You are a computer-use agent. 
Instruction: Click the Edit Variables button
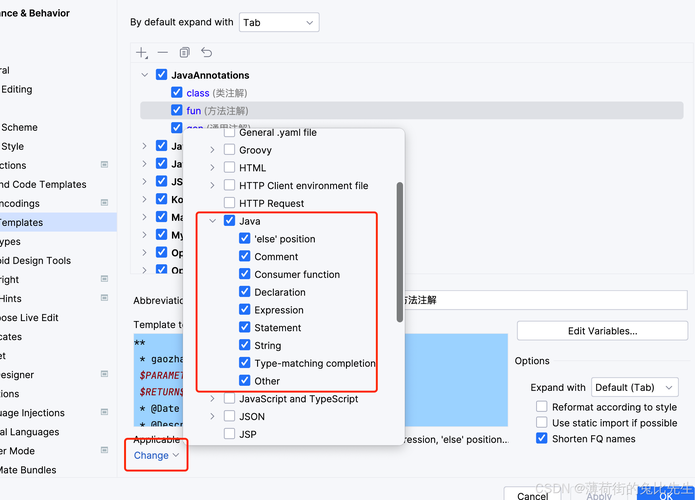(x=602, y=331)
